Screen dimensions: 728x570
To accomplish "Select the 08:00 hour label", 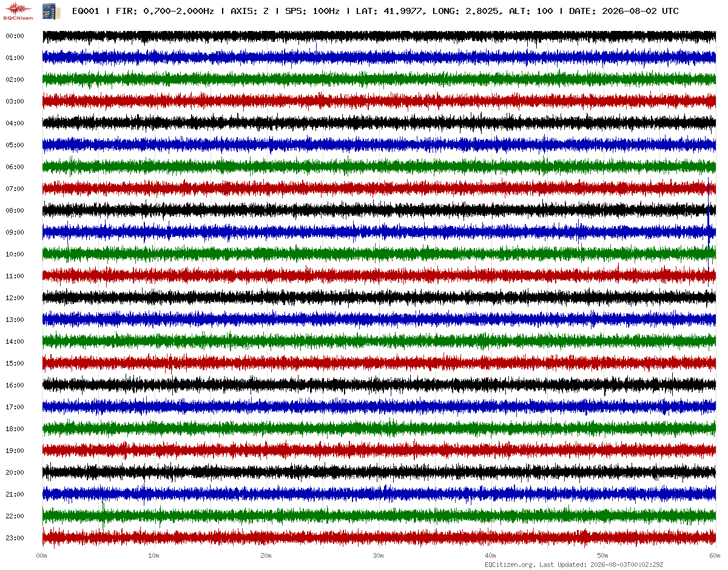I will pyautogui.click(x=15, y=210).
